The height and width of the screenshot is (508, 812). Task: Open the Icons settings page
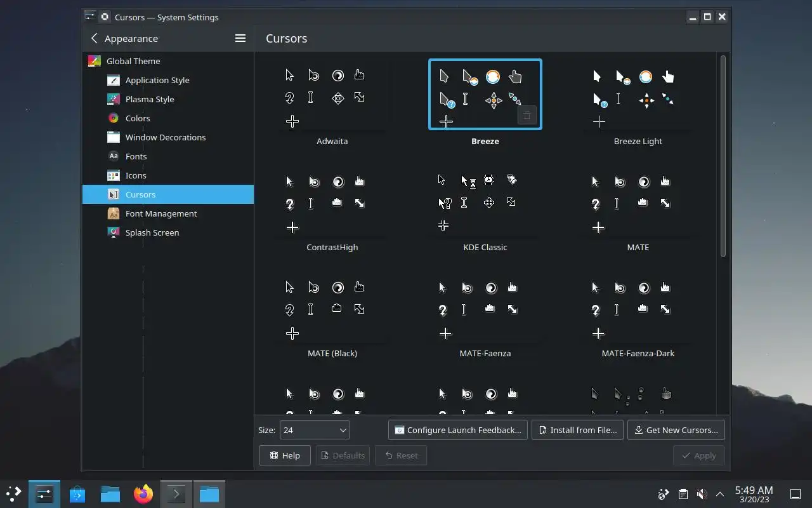(168, 175)
